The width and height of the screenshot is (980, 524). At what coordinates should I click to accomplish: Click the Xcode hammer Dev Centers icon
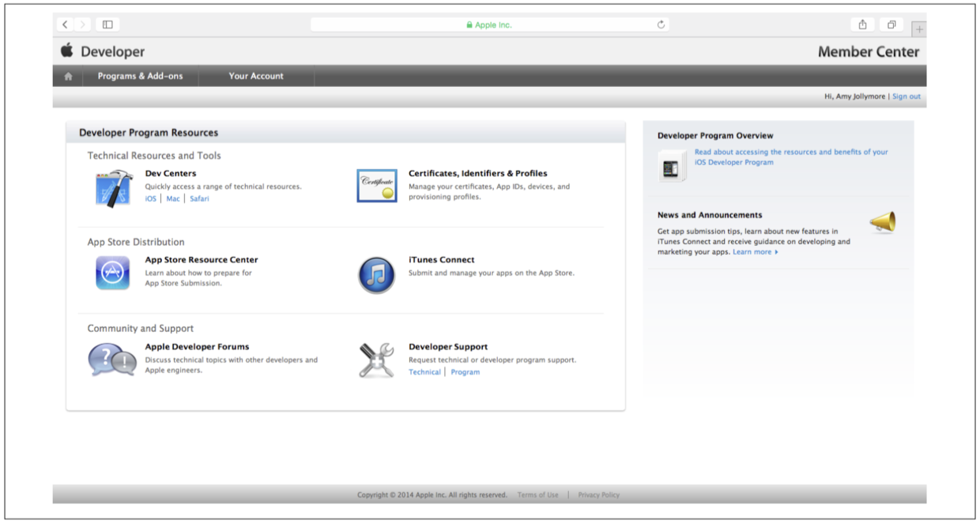point(113,188)
